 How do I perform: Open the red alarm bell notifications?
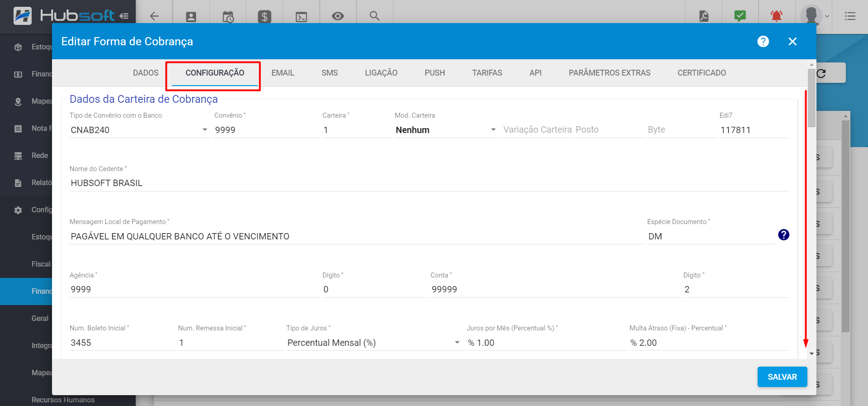click(777, 16)
